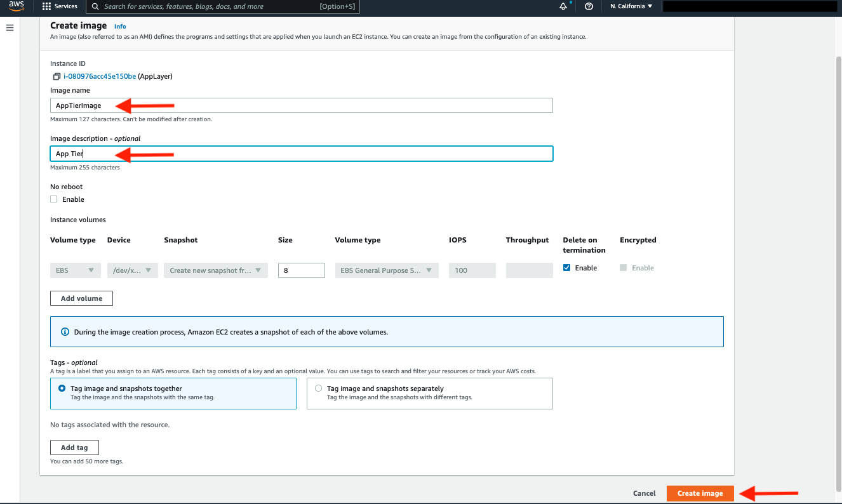Click the empty Throughput field
Image resolution: width=842 pixels, height=504 pixels.
click(x=530, y=270)
